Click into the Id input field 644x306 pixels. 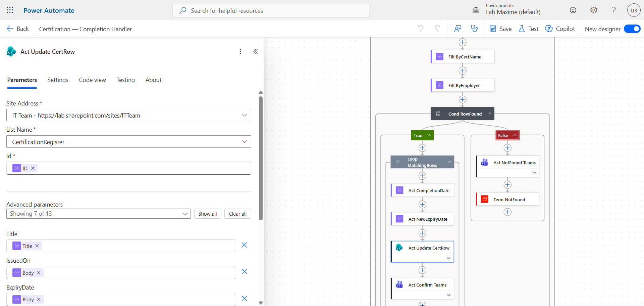click(x=129, y=168)
